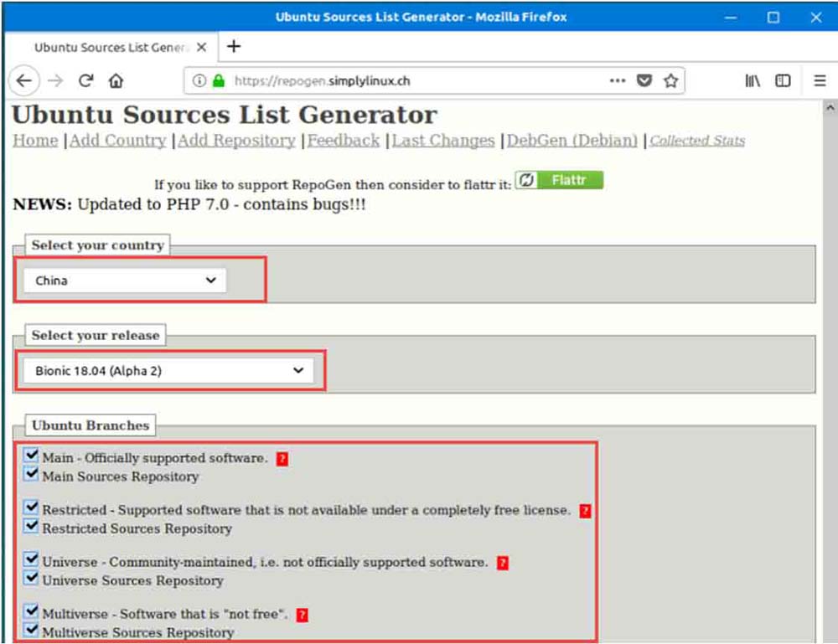838x644 pixels.
Task: Open the Firefox home page icon
Action: pos(116,80)
